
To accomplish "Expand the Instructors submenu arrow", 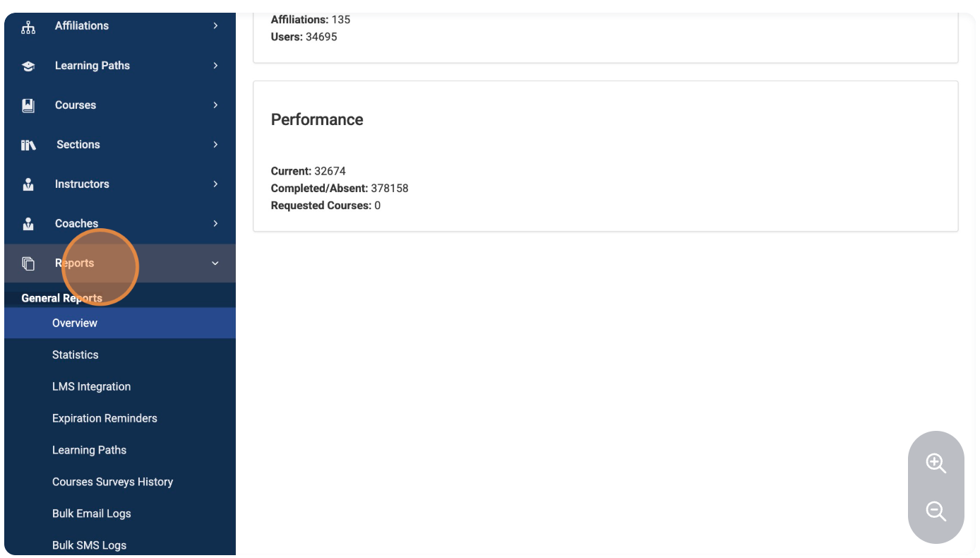I will coord(215,184).
